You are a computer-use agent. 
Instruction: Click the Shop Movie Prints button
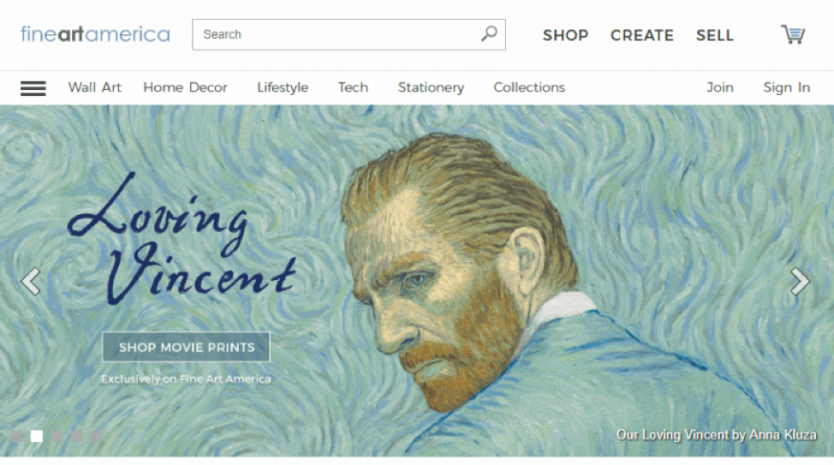[186, 347]
